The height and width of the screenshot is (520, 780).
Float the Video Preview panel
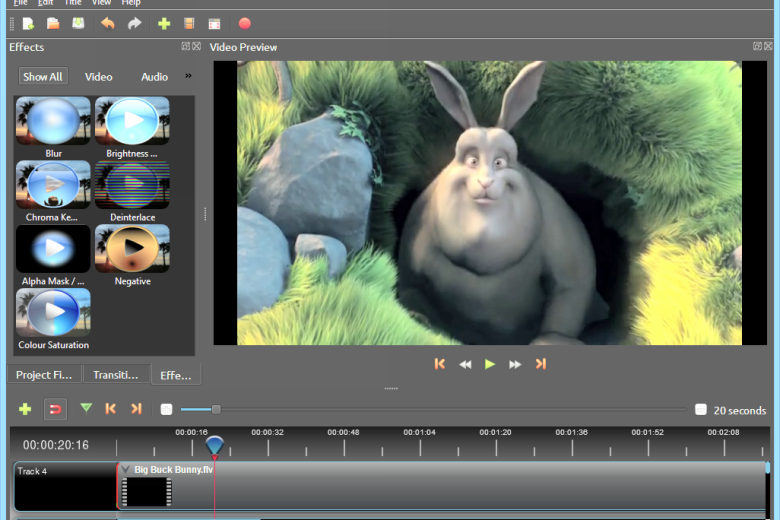click(757, 46)
